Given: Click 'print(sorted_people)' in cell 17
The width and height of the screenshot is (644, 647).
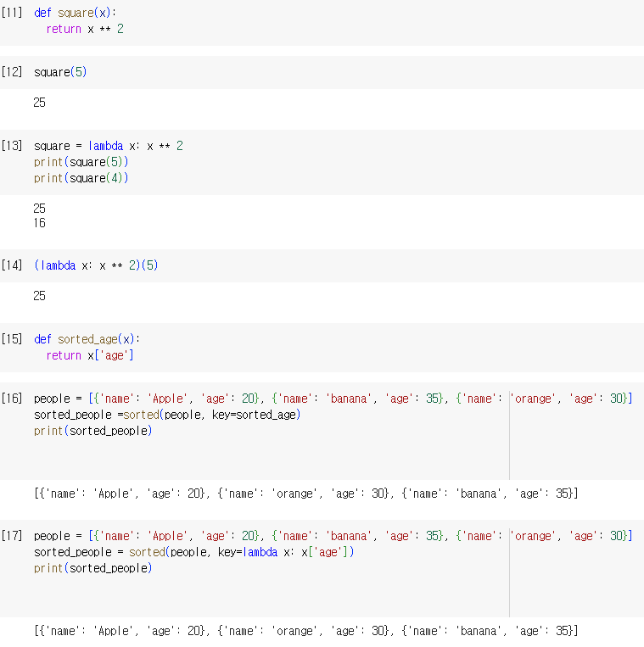Looking at the screenshot, I should 93,568.
